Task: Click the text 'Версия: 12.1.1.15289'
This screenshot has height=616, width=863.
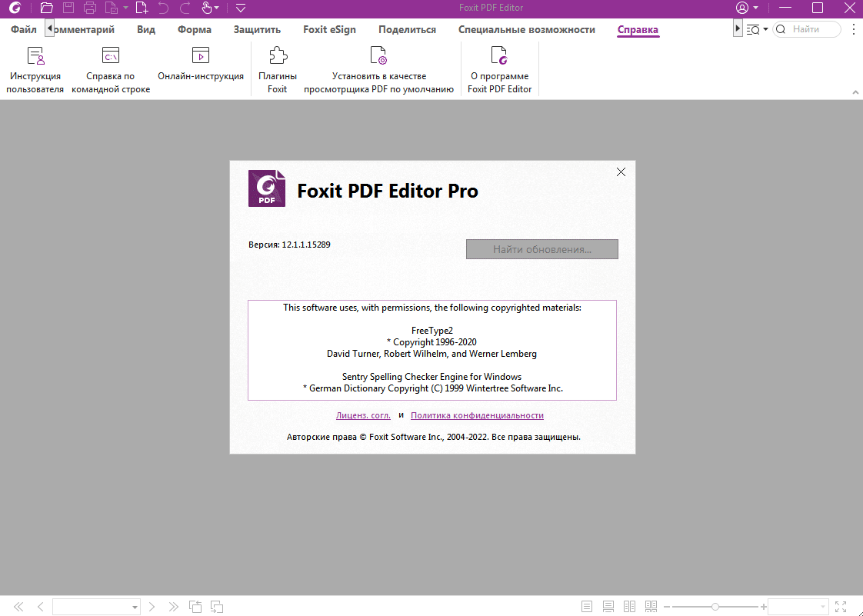Action: [x=289, y=245]
